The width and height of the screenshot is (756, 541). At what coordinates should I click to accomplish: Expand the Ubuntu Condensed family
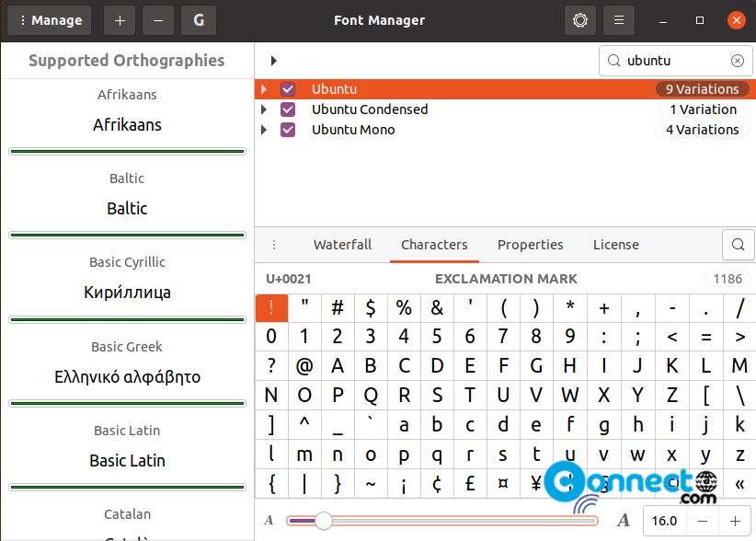click(x=264, y=109)
